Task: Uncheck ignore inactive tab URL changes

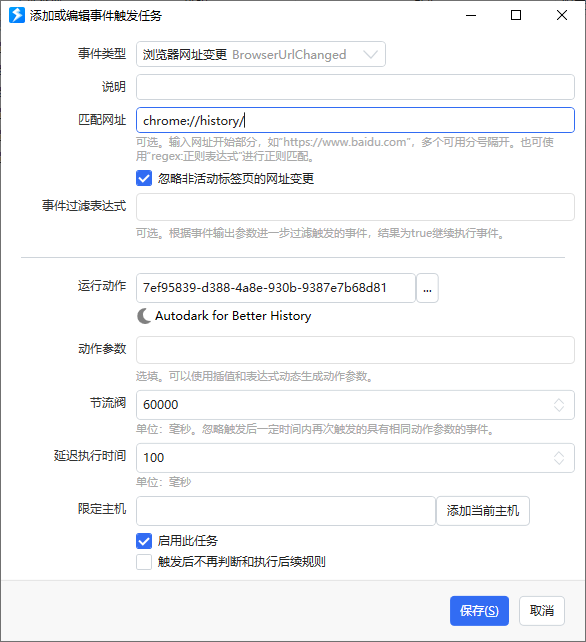Action: (x=144, y=179)
